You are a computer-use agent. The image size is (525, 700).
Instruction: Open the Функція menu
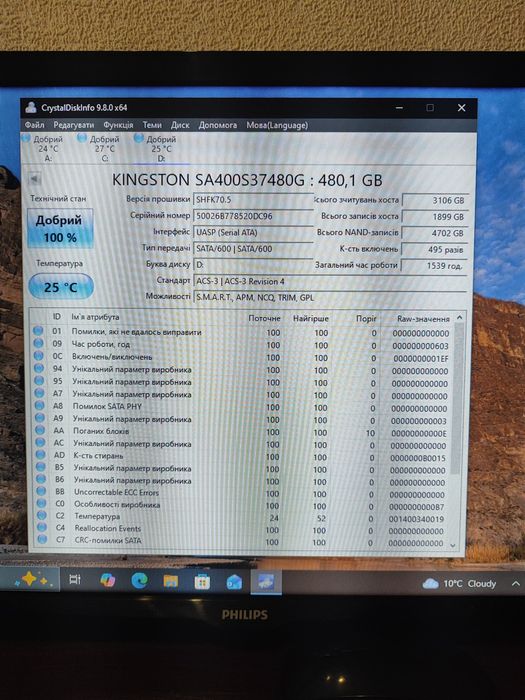tap(118, 125)
